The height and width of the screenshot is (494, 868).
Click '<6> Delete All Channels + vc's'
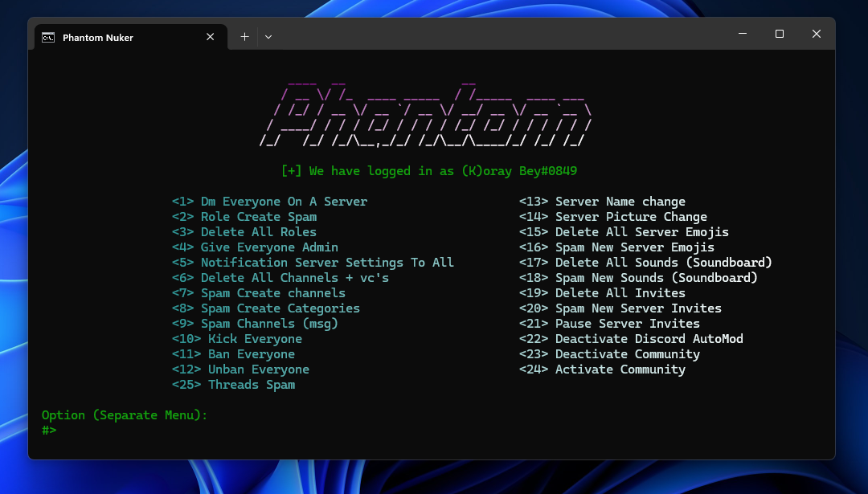pos(280,278)
